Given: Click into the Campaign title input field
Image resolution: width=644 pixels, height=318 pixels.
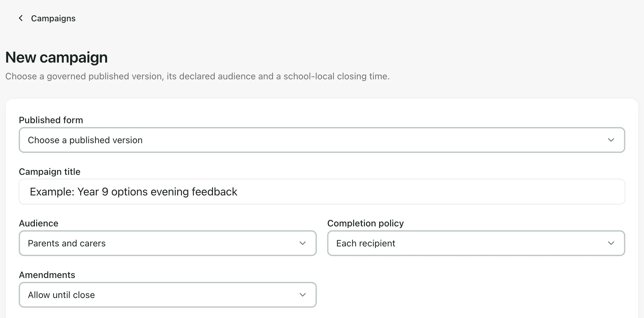Looking at the screenshot, I should click(x=322, y=192).
